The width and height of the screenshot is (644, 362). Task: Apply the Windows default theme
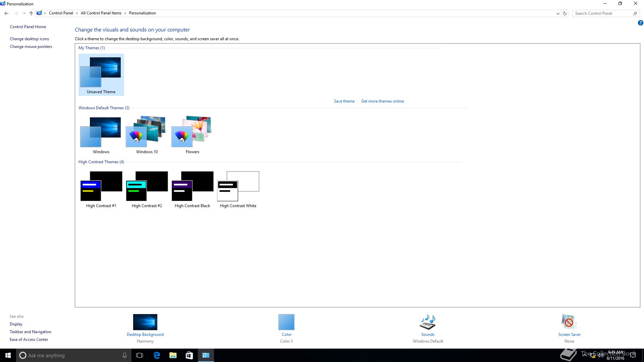101,135
